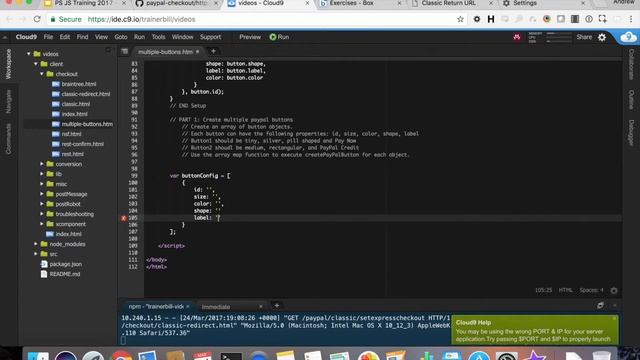The height and width of the screenshot is (360, 640).
Task: Select the npm trainerbill terminal tab
Action: 156,307
